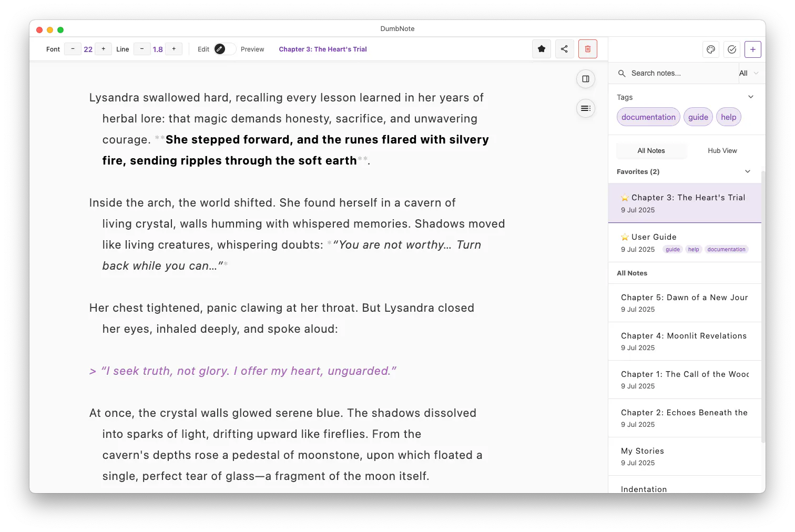
Task: Click paragraph starting "Her chest tightened"
Action: pyautogui.click(x=282, y=319)
